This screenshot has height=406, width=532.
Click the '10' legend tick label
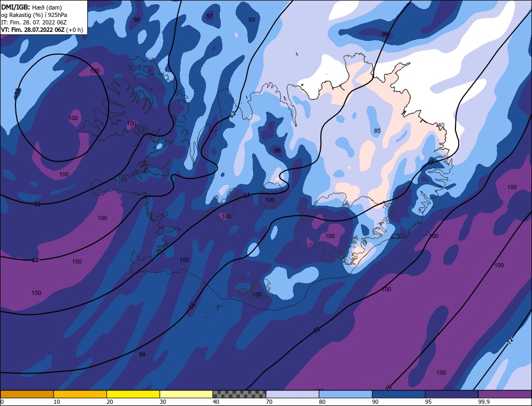[56, 402]
